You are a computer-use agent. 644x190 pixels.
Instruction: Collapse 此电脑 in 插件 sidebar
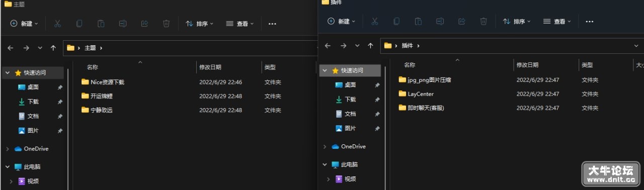click(x=325, y=165)
